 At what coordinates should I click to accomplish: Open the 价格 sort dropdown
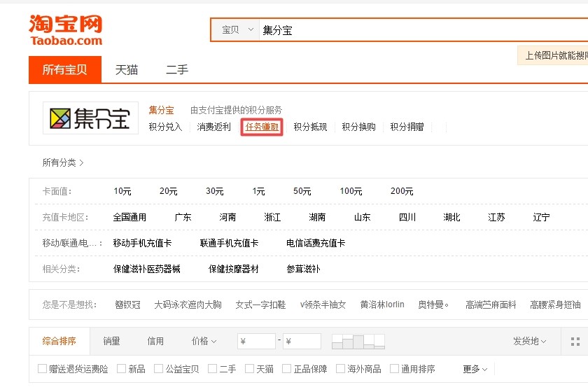(x=204, y=341)
